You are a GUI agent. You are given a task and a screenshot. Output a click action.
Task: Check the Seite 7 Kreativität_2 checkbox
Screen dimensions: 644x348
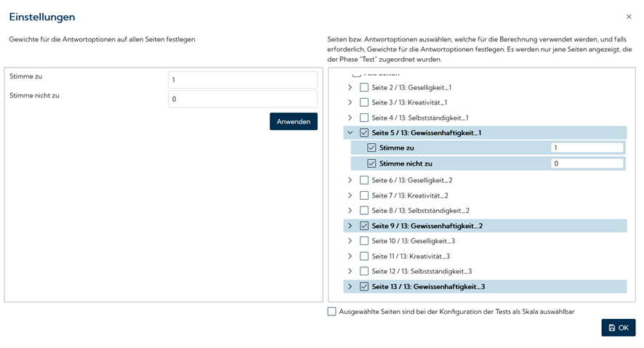click(364, 195)
